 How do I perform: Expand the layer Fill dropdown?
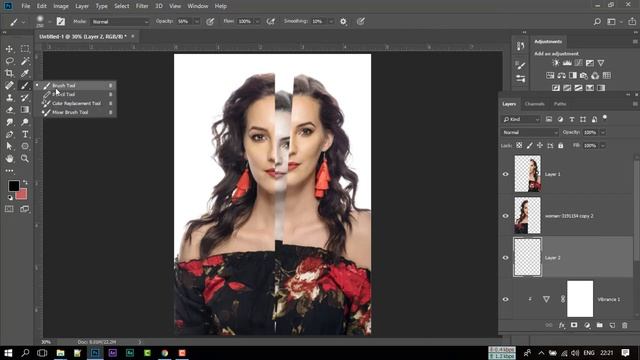tap(603, 145)
